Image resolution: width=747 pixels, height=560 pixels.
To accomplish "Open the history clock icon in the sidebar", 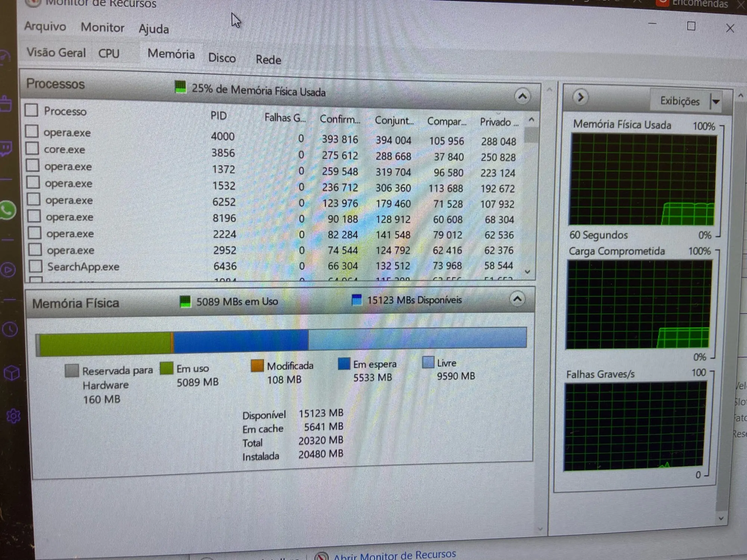I will [10, 329].
